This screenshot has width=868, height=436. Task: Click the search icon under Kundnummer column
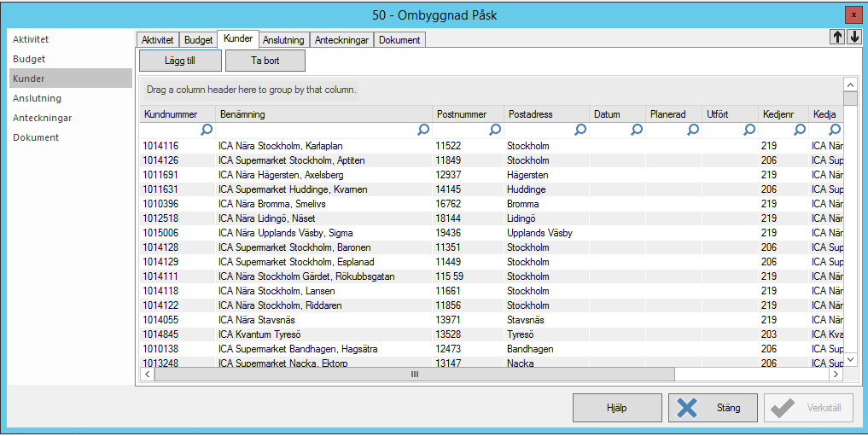pos(207,130)
